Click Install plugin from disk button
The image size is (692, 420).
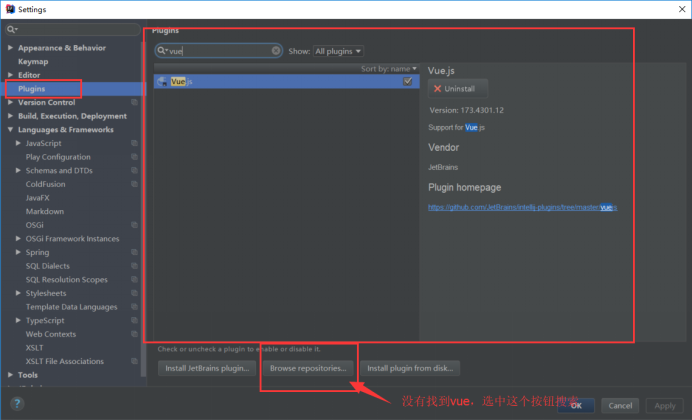tap(410, 368)
